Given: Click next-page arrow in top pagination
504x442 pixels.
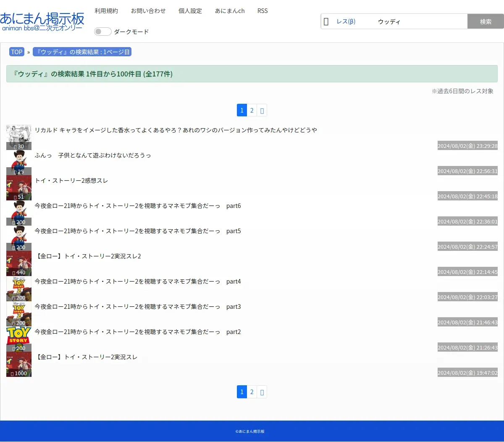Looking at the screenshot, I should (x=262, y=110).
